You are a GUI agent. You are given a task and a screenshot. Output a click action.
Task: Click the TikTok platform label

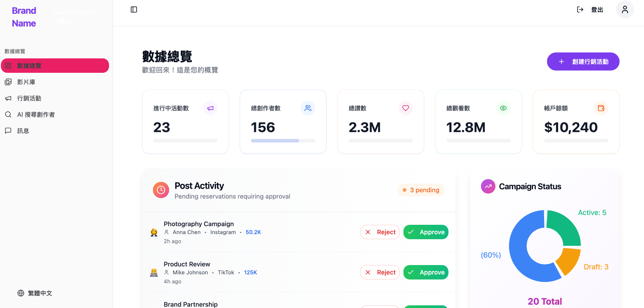[x=226, y=272]
